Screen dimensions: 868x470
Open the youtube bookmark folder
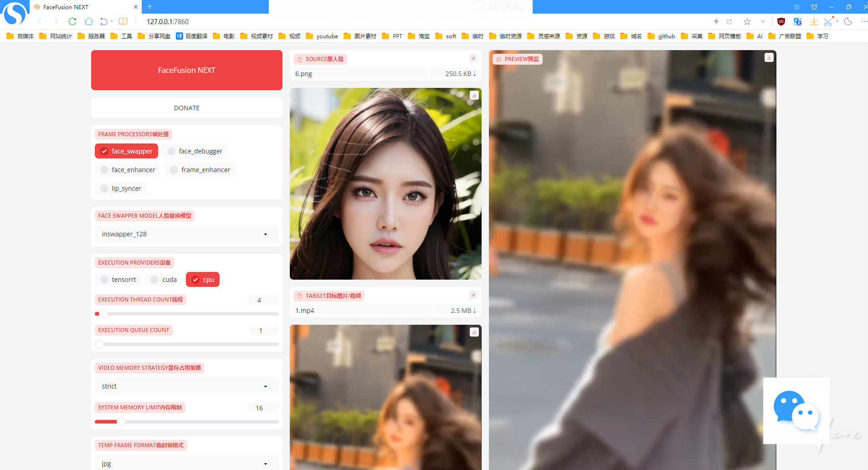[322, 36]
